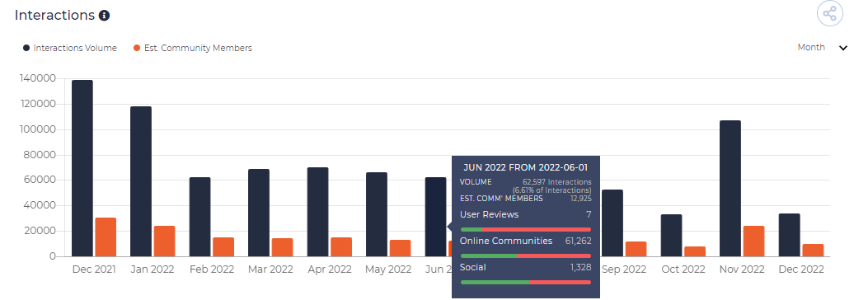Click the Oct 2022 x-axis label
The image size is (868, 300).
683,270
